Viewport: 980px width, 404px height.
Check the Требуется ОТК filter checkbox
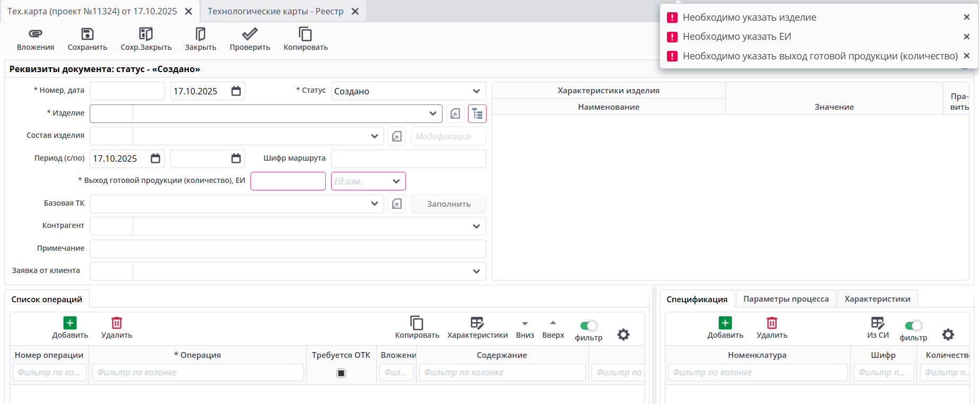(341, 373)
